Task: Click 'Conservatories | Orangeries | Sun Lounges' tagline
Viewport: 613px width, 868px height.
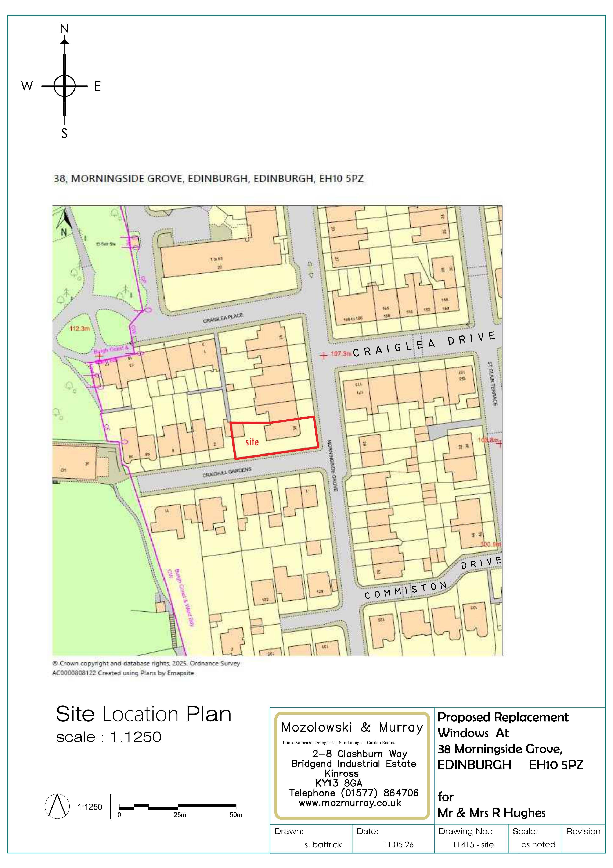Action: (x=339, y=743)
